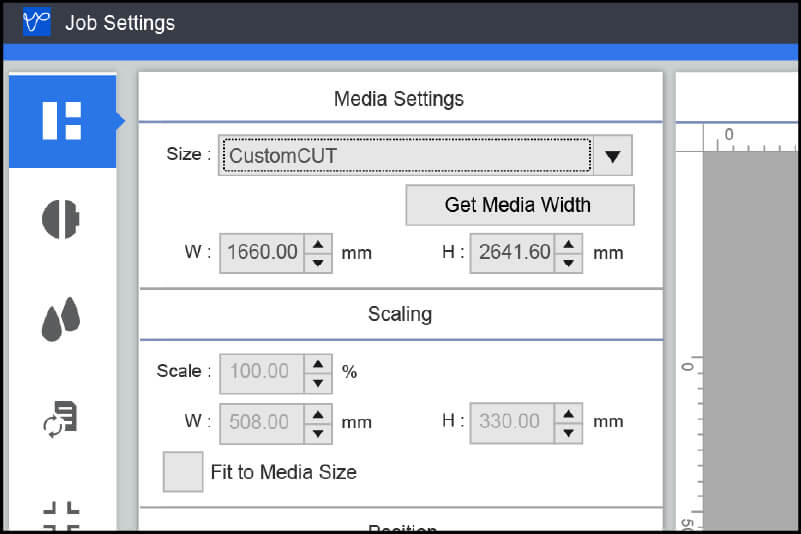Screen dimensions: 801x534
Task: Increase the Scale percentage with up arrow
Action: 318,363
